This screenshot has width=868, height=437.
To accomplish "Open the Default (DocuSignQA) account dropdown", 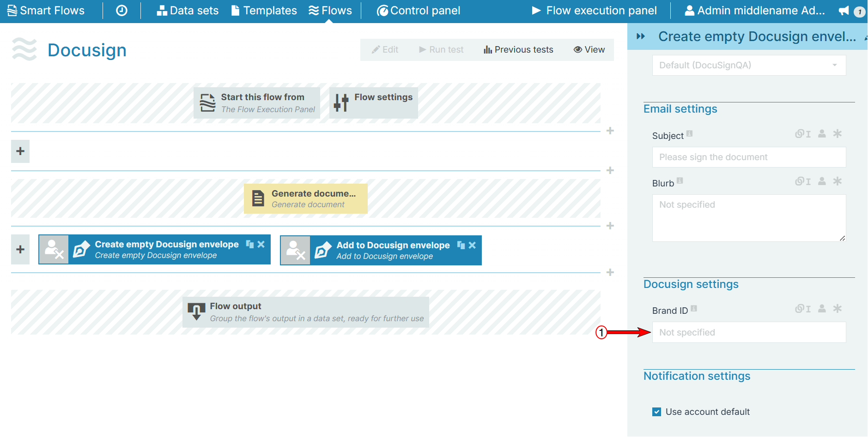I will coord(748,65).
